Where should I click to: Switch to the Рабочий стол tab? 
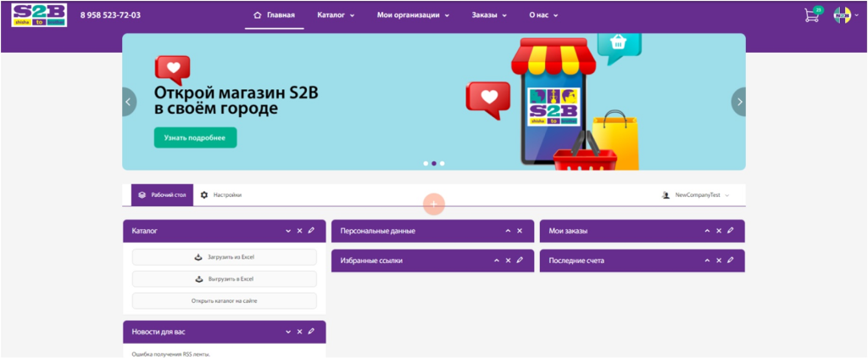coord(162,195)
